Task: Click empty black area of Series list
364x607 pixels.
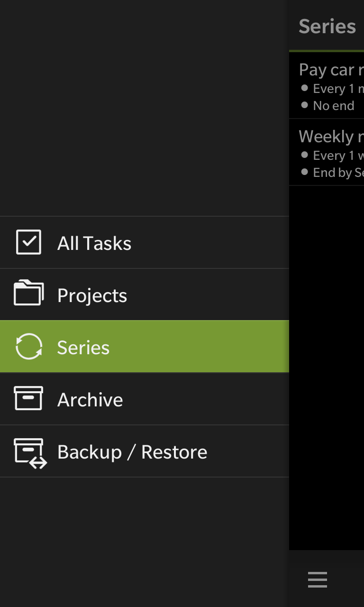Action: point(327,368)
